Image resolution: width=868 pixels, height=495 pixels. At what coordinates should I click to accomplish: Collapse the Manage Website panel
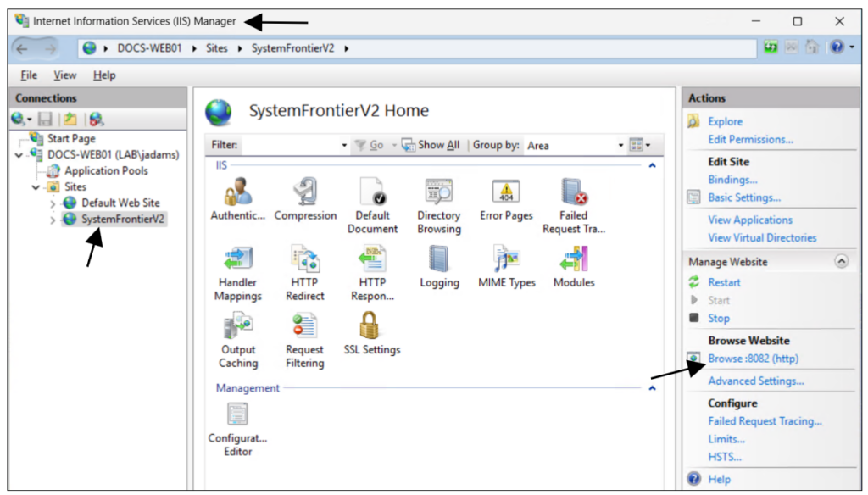pyautogui.click(x=842, y=261)
